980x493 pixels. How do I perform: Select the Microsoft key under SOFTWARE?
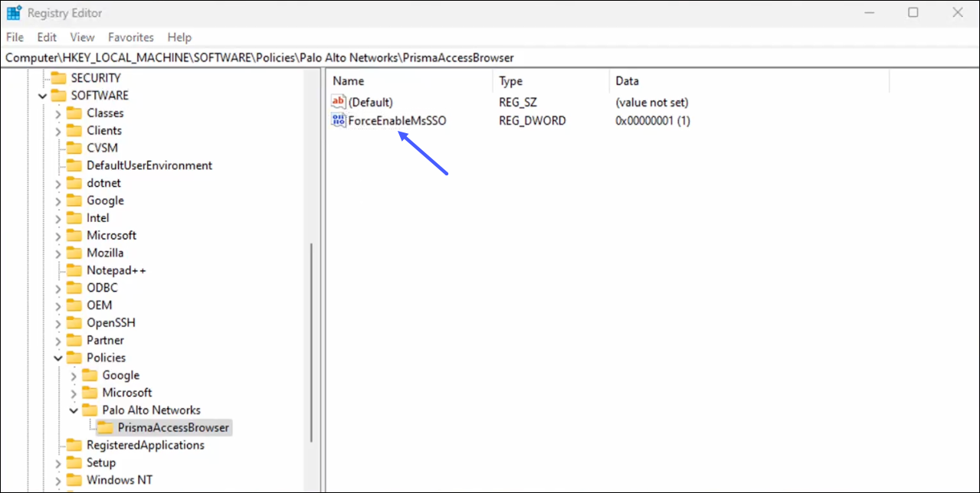point(111,235)
